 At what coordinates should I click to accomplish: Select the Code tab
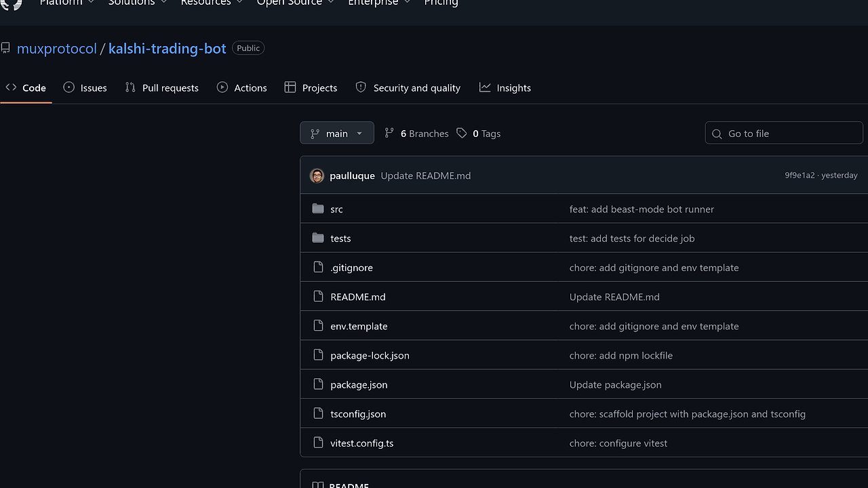click(26, 87)
